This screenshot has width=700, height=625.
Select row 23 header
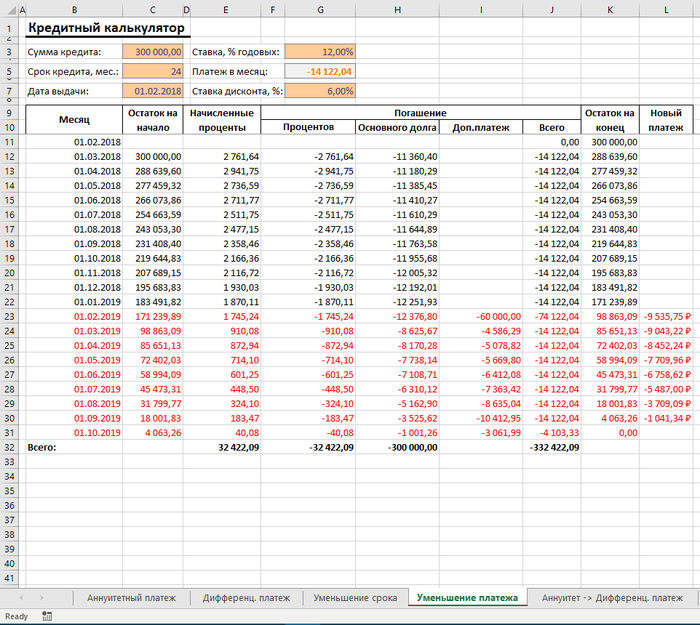click(x=11, y=315)
